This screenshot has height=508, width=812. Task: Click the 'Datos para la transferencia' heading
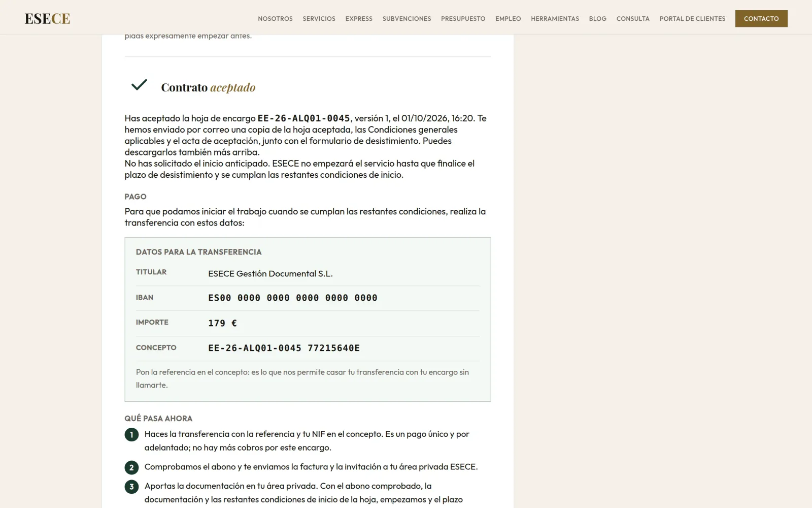point(198,252)
